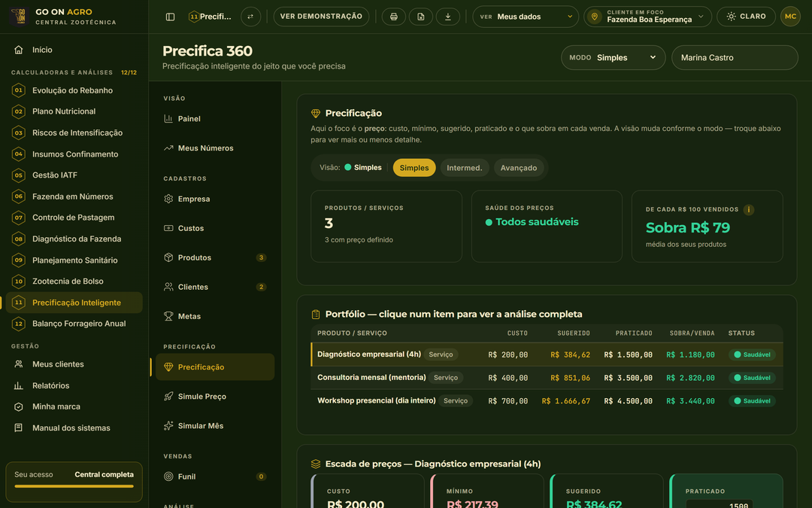Select the Simples view pill
The image size is (812, 508).
[x=414, y=168]
